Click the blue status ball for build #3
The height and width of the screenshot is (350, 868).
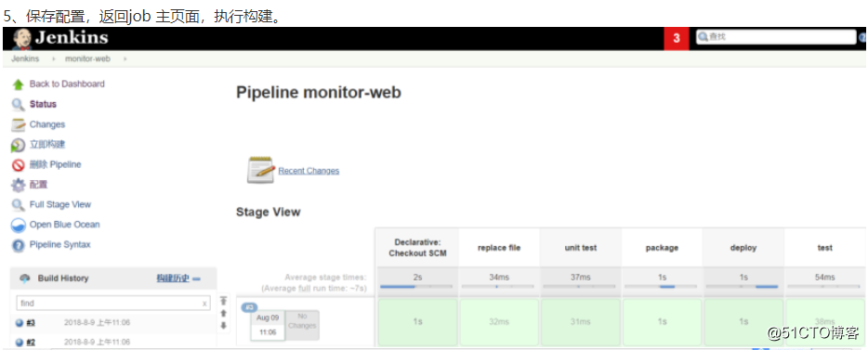pyautogui.click(x=20, y=323)
